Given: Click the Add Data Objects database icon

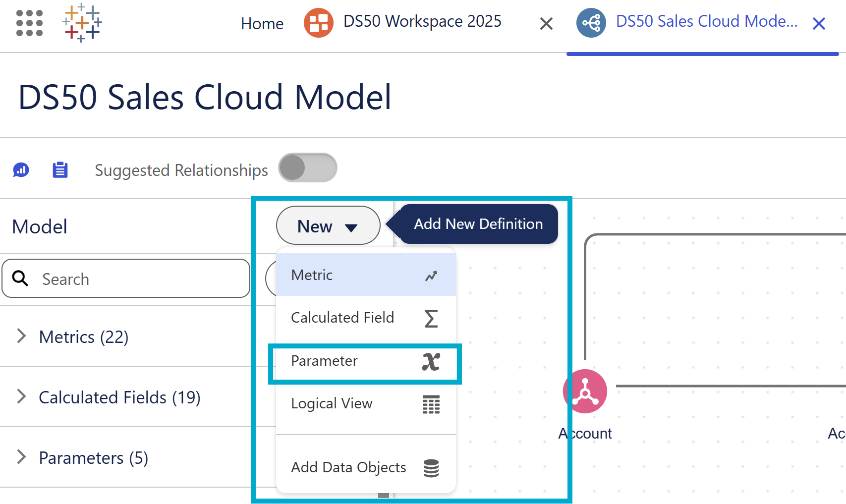Looking at the screenshot, I should [x=431, y=468].
